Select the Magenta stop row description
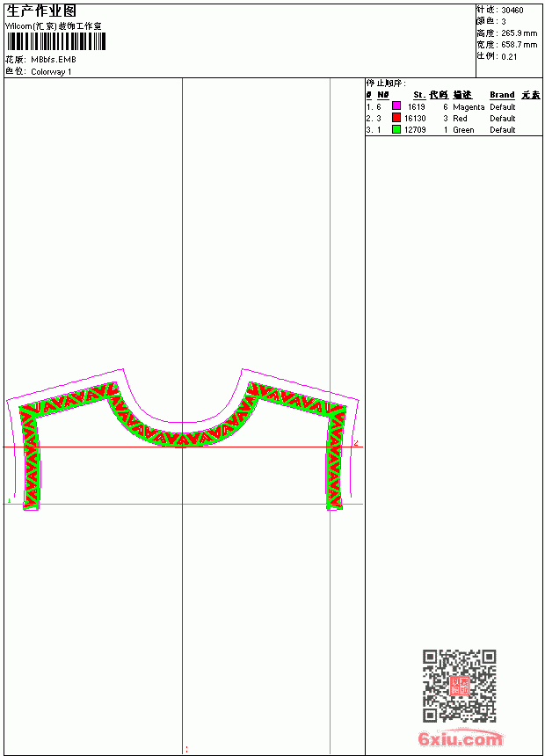 point(469,107)
